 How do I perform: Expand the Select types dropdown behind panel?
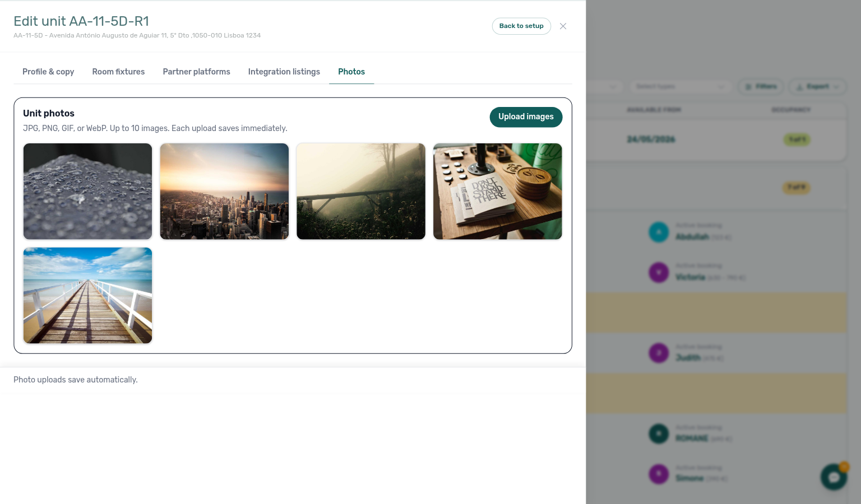(x=681, y=86)
